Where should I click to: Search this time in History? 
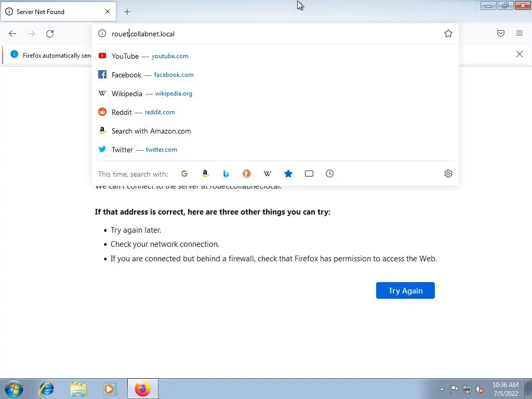tap(330, 174)
